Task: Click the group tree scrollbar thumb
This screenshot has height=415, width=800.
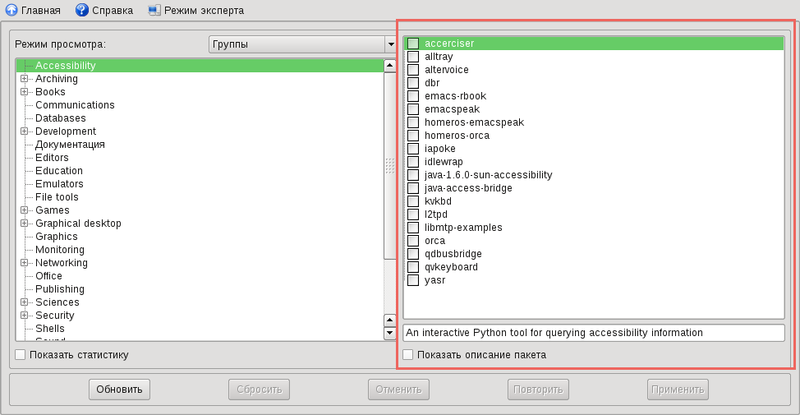Action: 390,166
